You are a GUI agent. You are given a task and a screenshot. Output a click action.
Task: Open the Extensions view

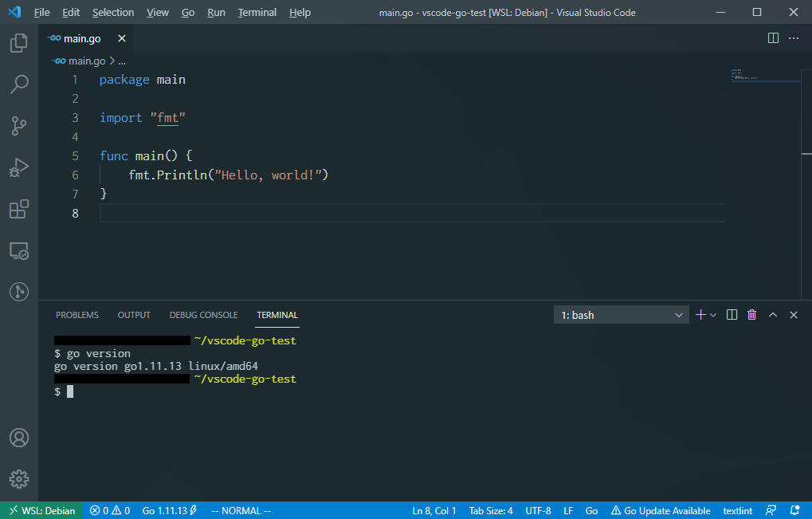(x=18, y=209)
